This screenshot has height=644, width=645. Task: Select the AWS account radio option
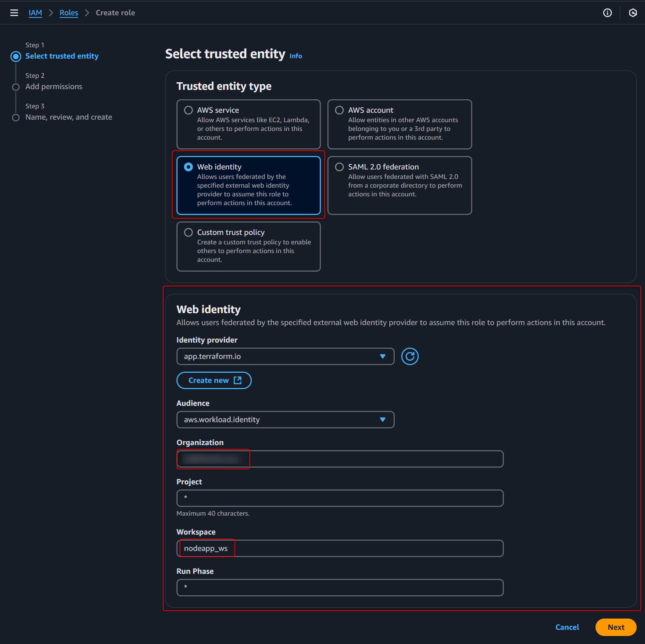point(339,110)
